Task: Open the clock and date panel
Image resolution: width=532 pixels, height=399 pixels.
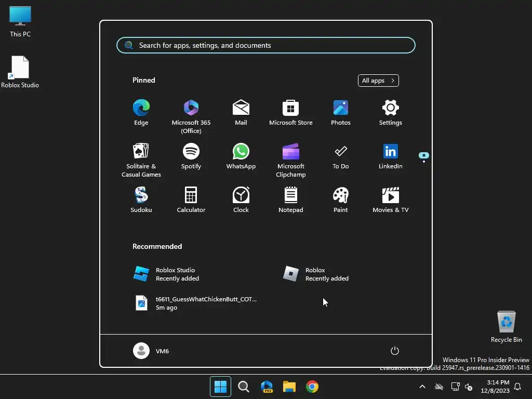Action: pyautogui.click(x=495, y=387)
